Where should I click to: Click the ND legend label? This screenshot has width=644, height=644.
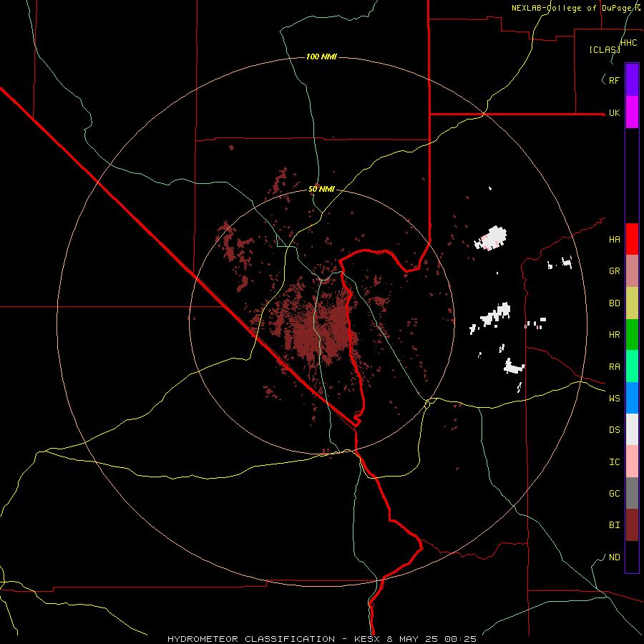point(614,557)
